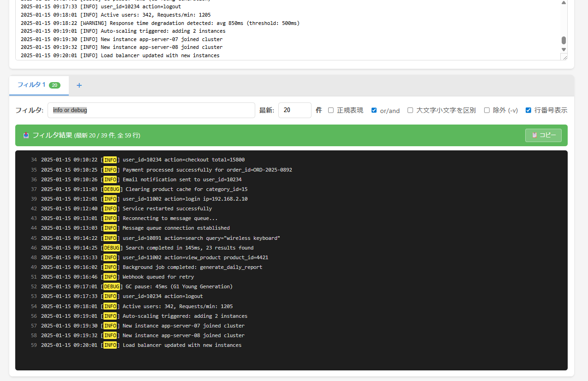Click the green 20 badge on filter tab
The width and height of the screenshot is (588, 381).
[x=54, y=85]
